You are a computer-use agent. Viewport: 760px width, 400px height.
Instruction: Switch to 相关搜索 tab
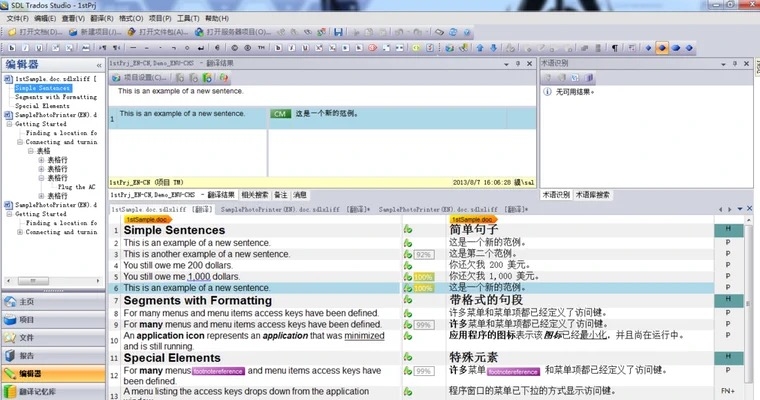[x=254, y=195]
